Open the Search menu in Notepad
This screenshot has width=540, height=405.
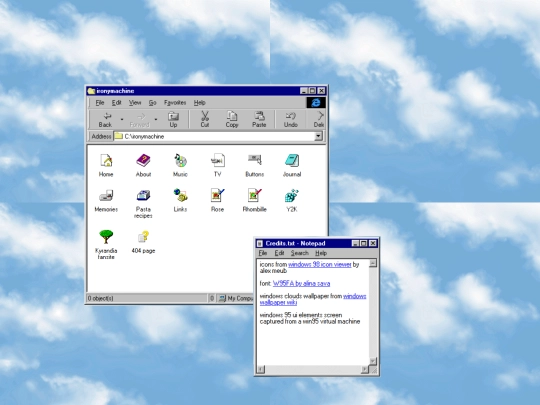[x=299, y=253]
